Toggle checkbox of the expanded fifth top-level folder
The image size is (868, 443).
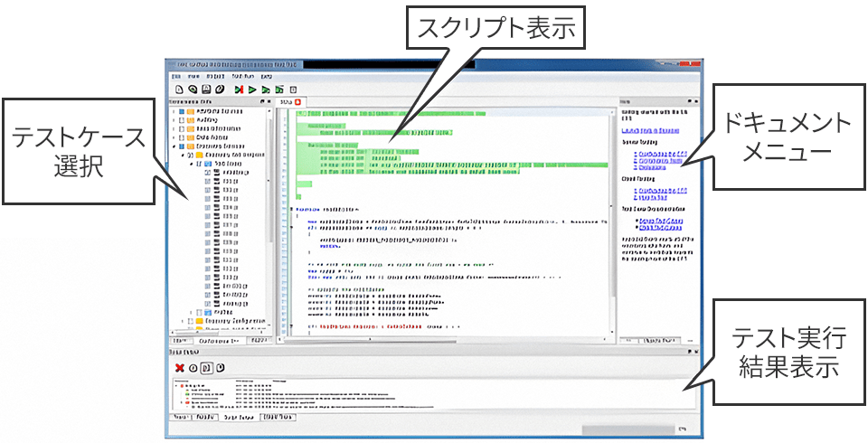(x=181, y=146)
